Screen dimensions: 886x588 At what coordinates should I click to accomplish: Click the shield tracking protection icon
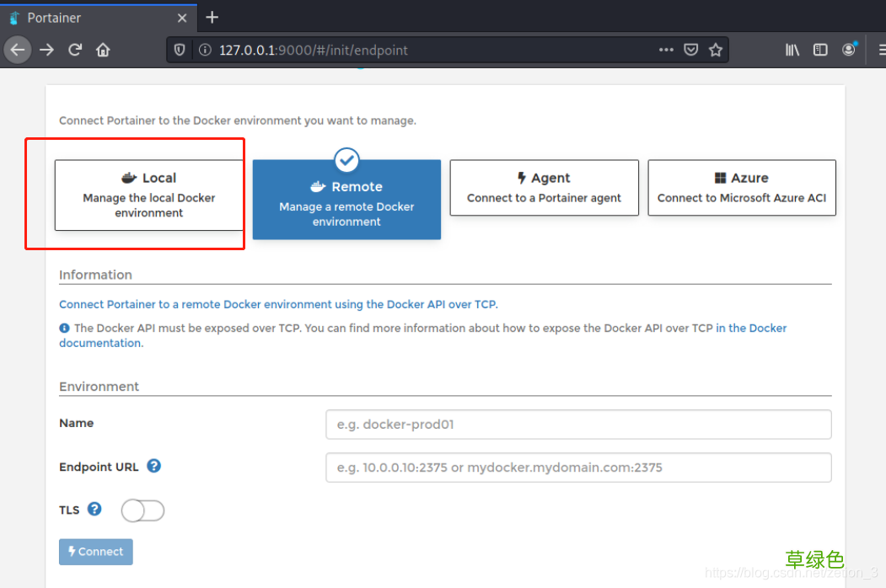click(x=178, y=49)
